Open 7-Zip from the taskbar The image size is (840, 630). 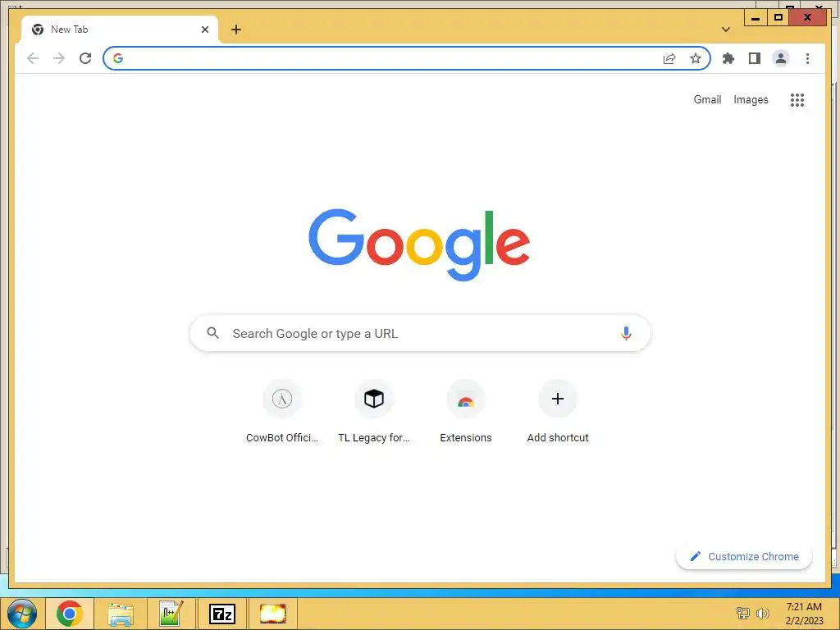click(222, 614)
